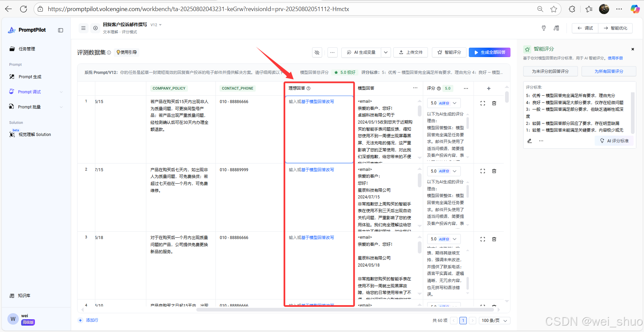
Task: Go back with the browser back arrow
Action: 8,9
